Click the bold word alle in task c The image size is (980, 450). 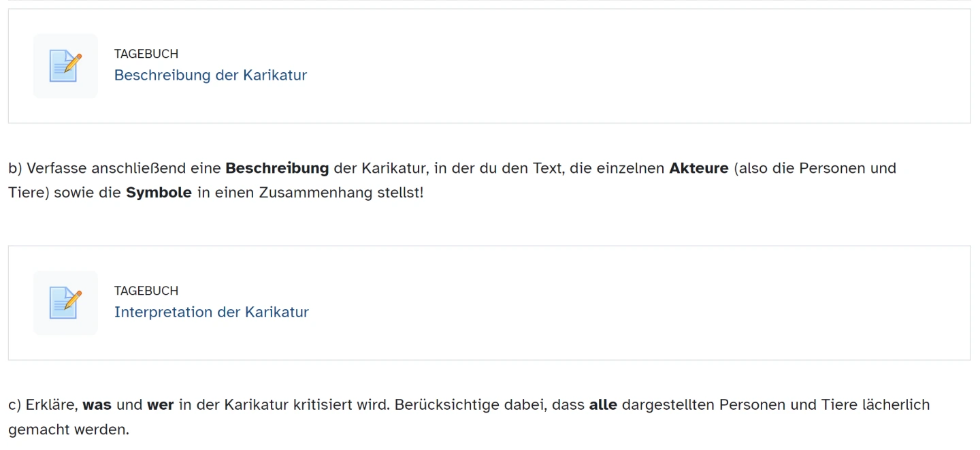(x=603, y=404)
